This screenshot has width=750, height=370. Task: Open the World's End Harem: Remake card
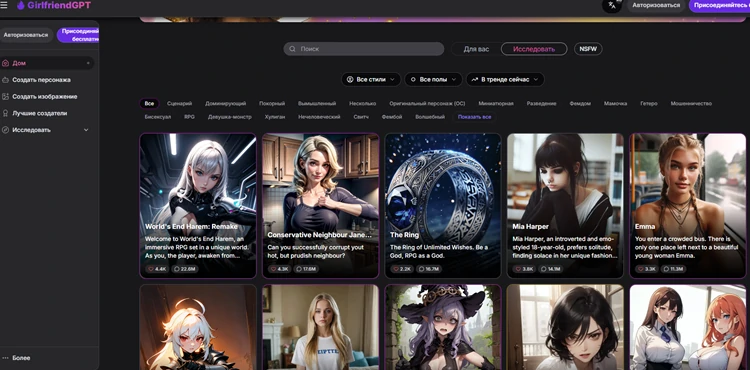click(198, 206)
